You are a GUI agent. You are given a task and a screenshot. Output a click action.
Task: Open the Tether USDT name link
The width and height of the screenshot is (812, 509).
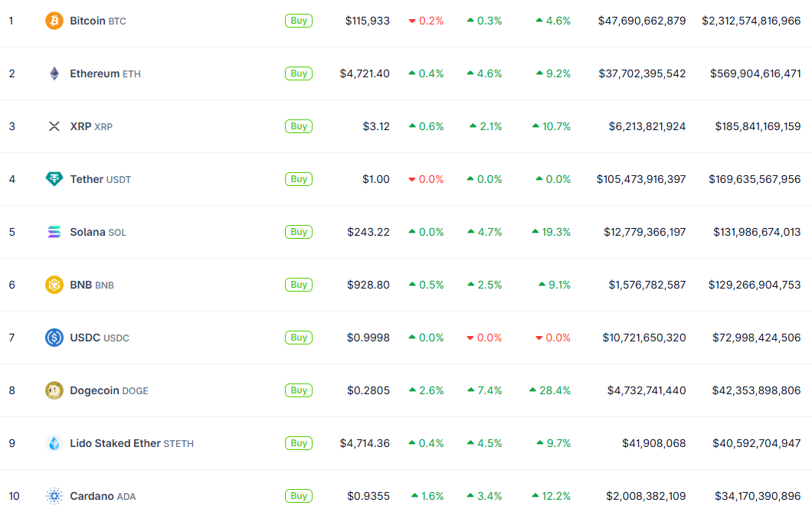coord(100,179)
